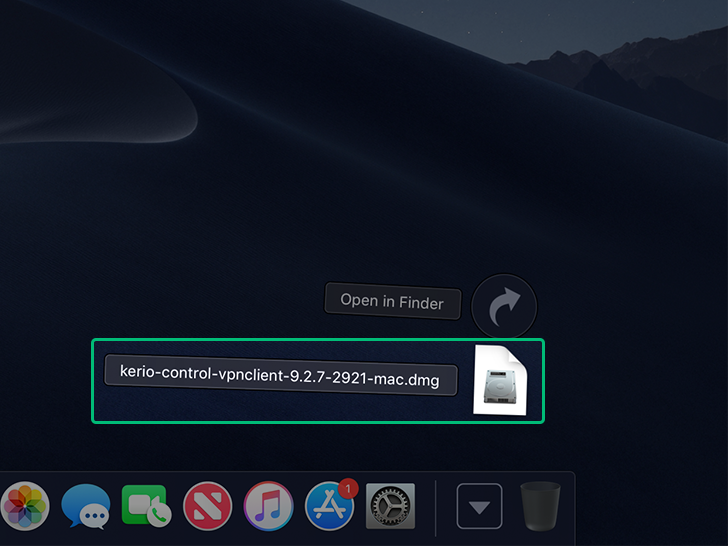Image resolution: width=728 pixels, height=546 pixels.
Task: Launch iTunes from the Dock
Action: pyautogui.click(x=268, y=506)
